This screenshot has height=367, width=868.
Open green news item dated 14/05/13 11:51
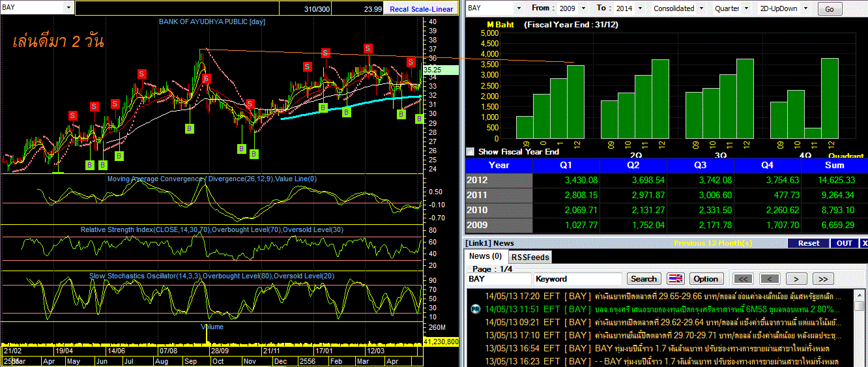pos(661,308)
